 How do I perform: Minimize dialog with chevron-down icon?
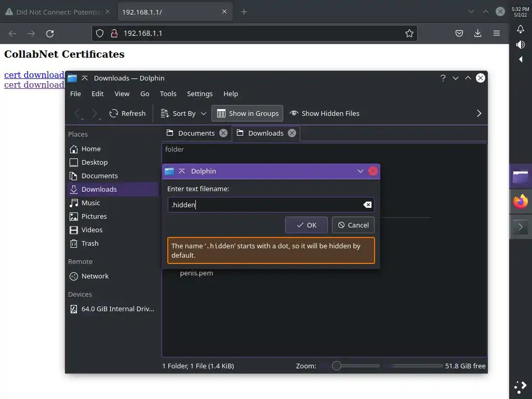361,171
